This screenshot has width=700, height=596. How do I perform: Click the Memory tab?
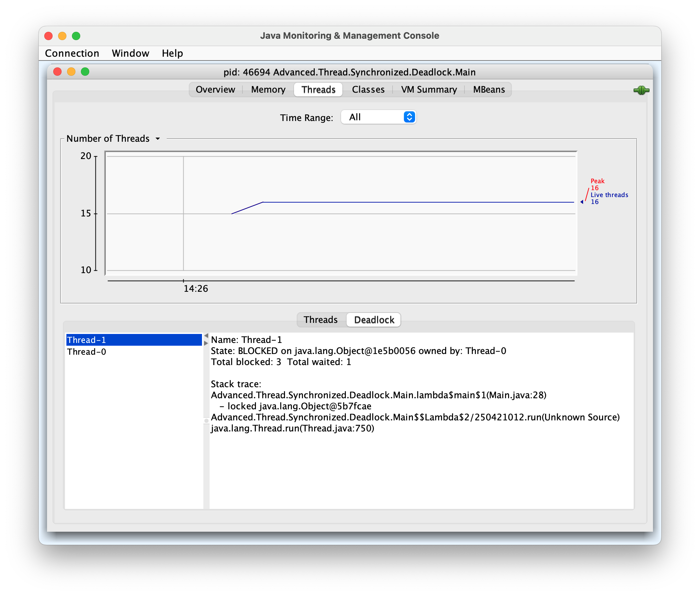tap(267, 90)
